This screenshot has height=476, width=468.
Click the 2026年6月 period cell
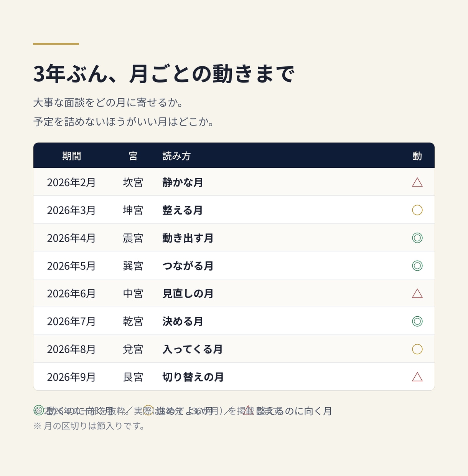tap(71, 294)
